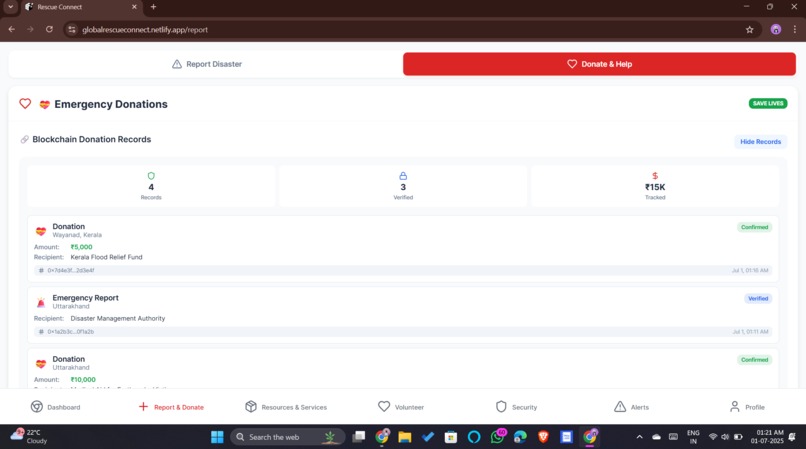Click the Verified badge on Emergency Report
This screenshot has width=806, height=449.
coord(758,298)
